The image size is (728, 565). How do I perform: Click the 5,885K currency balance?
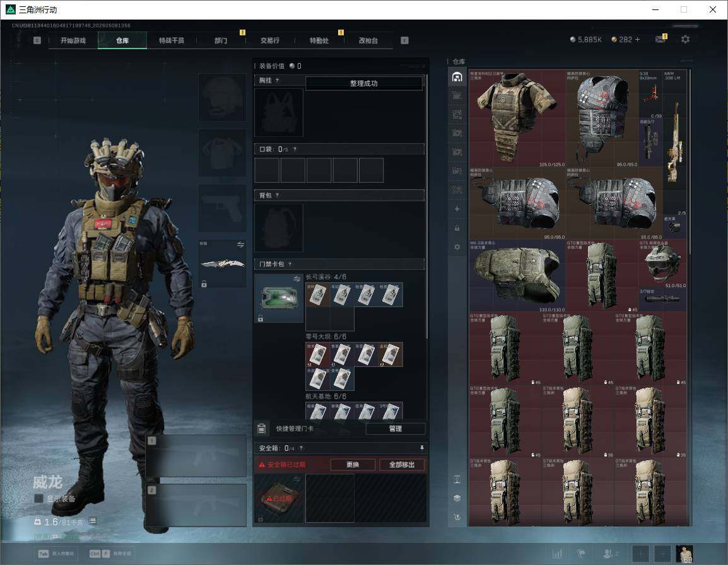(x=585, y=40)
